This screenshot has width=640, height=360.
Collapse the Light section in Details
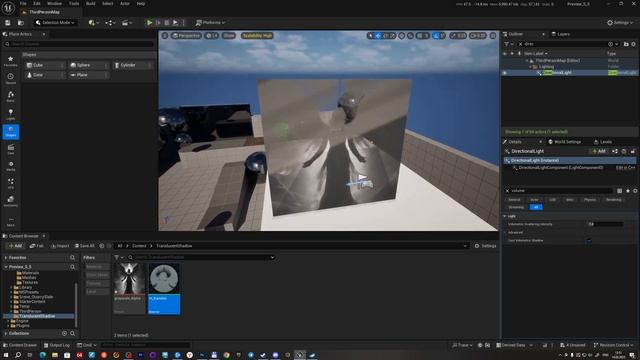coord(505,216)
